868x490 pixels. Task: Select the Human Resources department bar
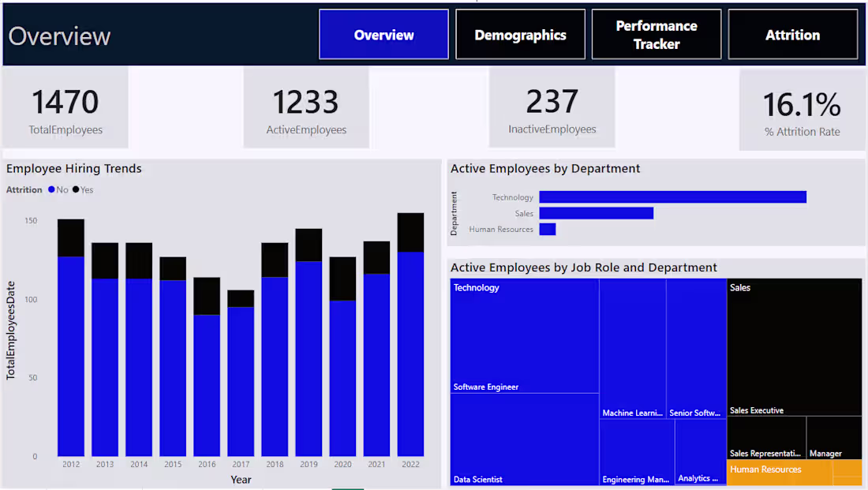(547, 229)
